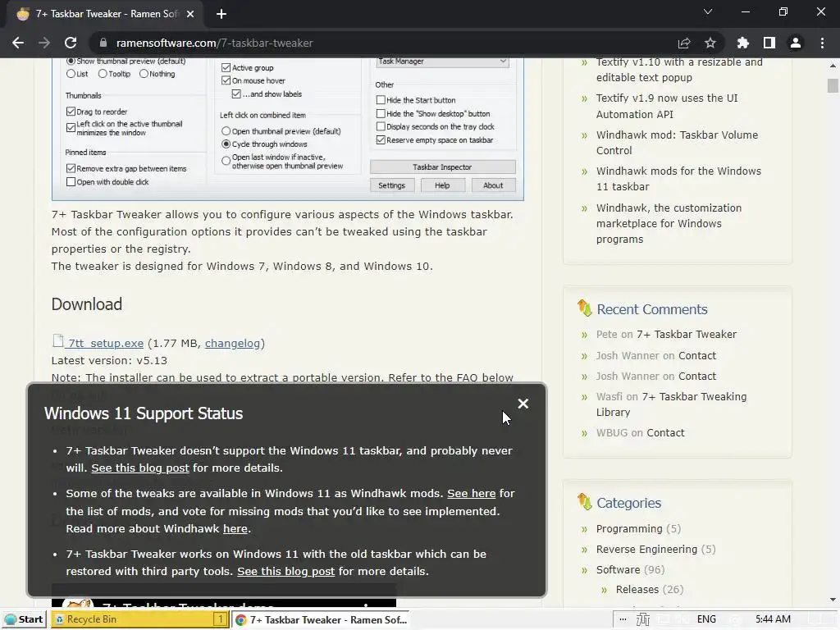Open Pete's comment on 7+ Taskbar Tweaker
This screenshot has height=630, width=840.
click(687, 335)
